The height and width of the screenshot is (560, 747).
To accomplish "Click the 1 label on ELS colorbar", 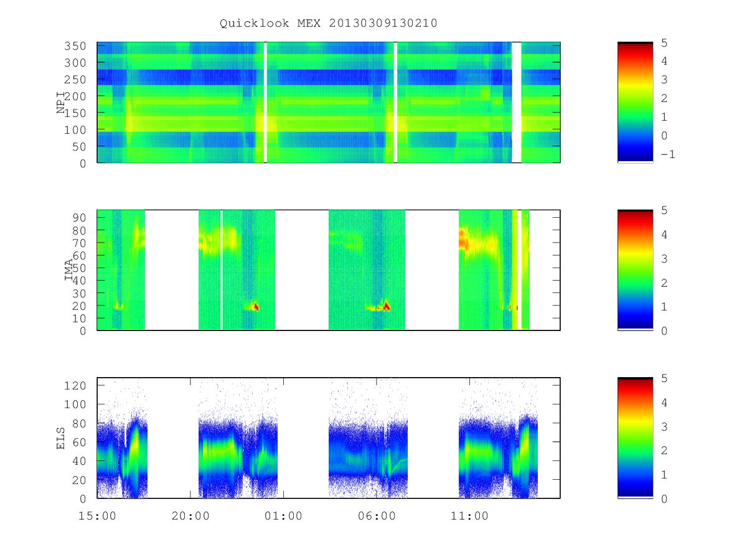I will (x=663, y=475).
